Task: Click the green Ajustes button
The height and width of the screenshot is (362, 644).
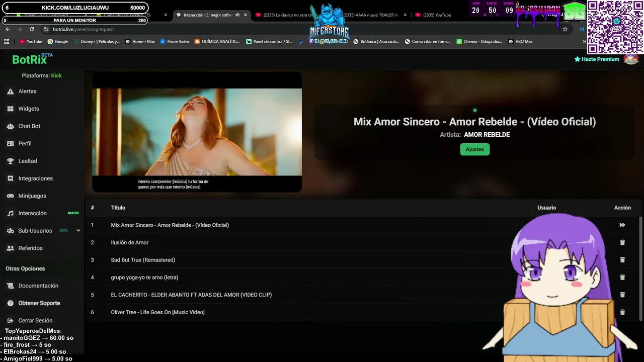Action: point(474,149)
